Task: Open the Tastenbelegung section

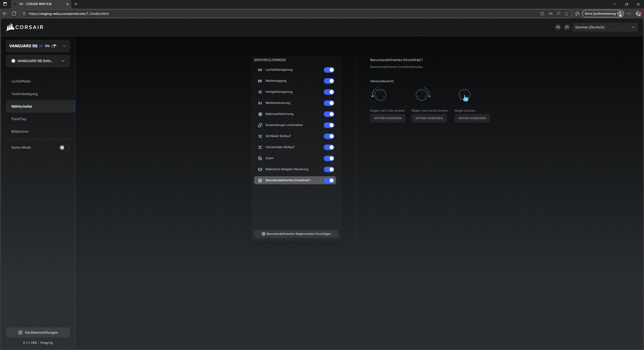Action: click(x=24, y=94)
